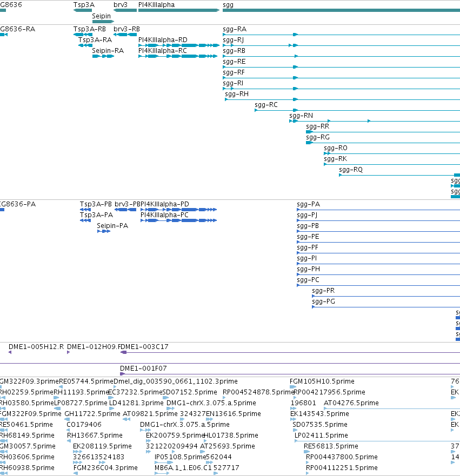
Task: Open transcript Tsp3A-RA label
Action: click(95, 40)
